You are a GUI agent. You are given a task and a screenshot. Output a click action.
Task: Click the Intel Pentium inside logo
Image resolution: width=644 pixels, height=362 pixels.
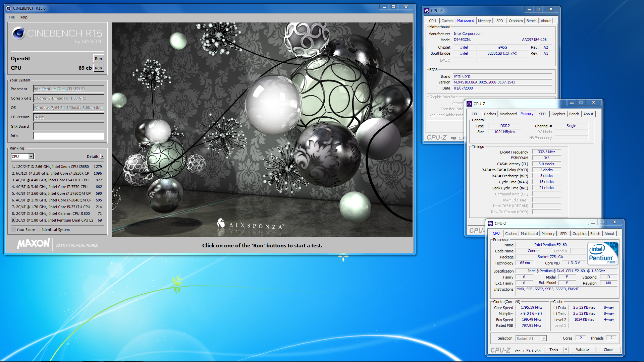tap(603, 254)
